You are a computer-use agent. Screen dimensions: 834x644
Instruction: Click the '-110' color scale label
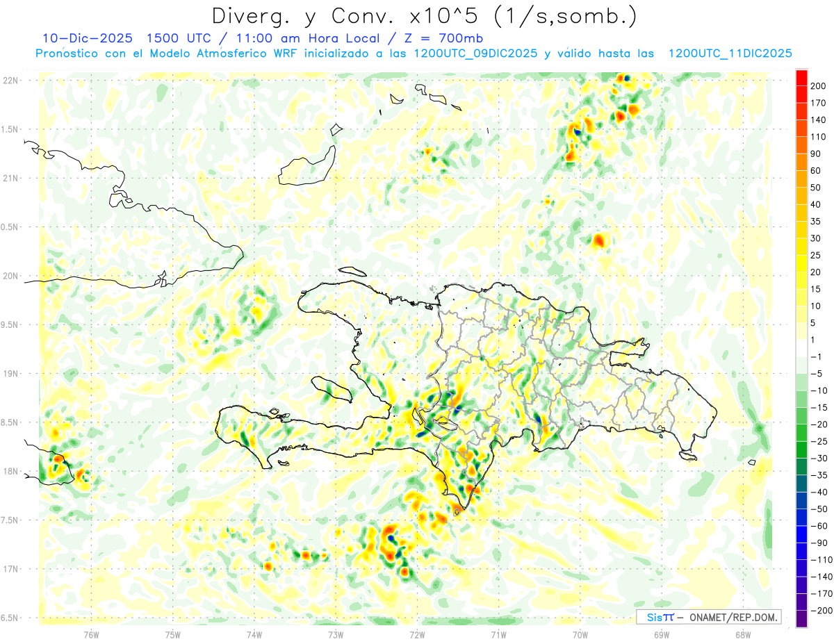[x=821, y=559]
